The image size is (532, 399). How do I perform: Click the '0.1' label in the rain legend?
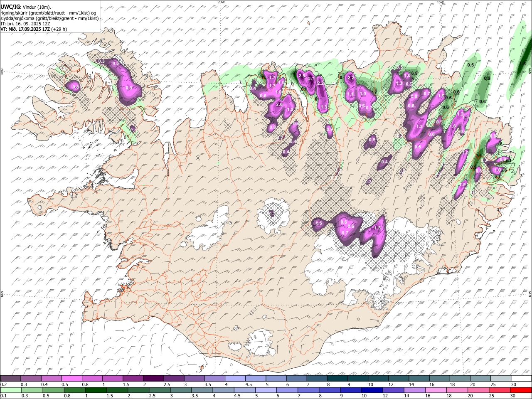coord(3,396)
